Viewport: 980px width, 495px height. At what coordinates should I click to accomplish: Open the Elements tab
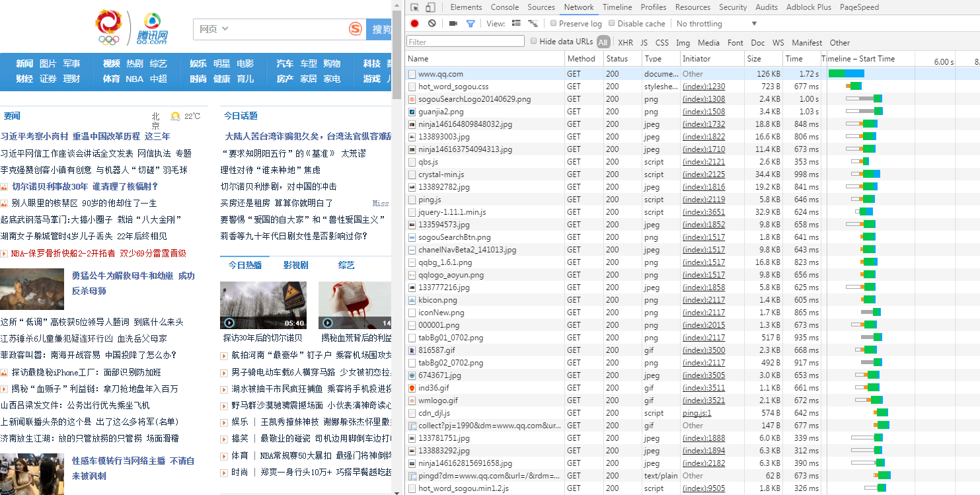[466, 7]
